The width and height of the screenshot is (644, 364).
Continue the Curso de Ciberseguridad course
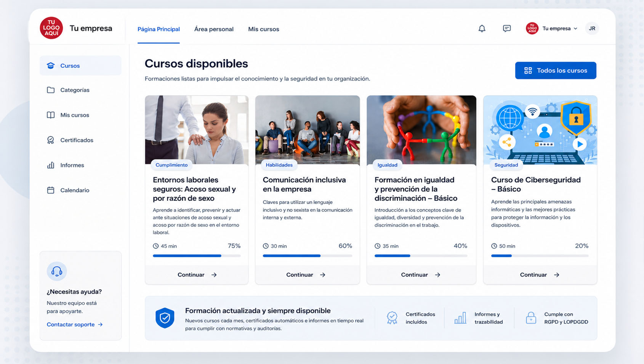(x=540, y=275)
